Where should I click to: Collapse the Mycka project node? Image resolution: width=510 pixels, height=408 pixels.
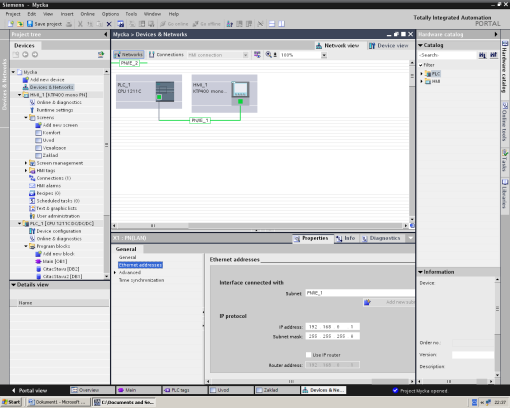pos(13,72)
